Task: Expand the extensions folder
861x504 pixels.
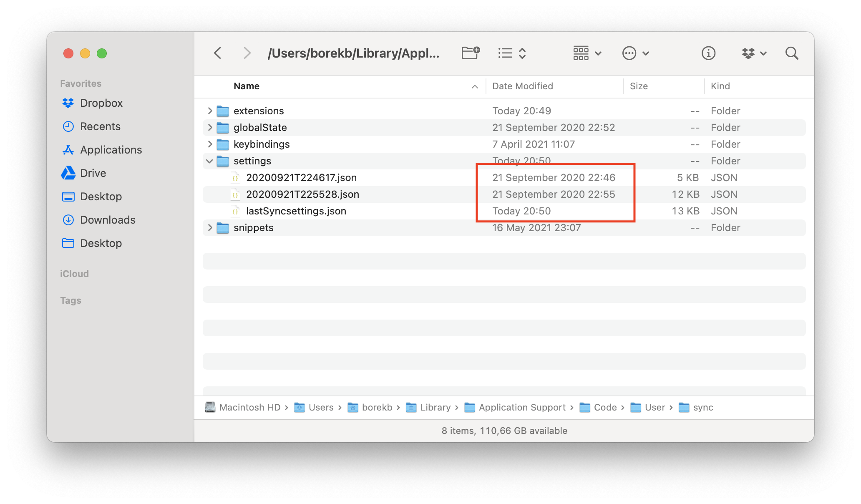Action: [209, 111]
